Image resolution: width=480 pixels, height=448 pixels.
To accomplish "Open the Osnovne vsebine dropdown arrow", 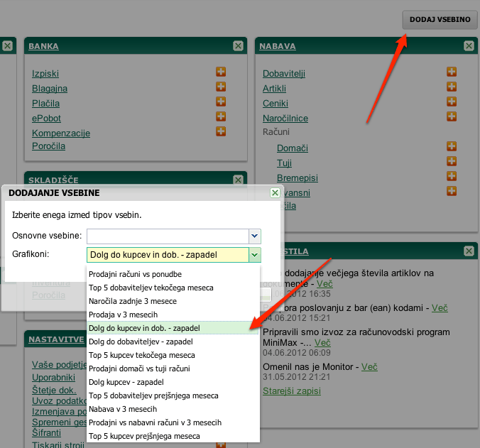I will pyautogui.click(x=255, y=236).
